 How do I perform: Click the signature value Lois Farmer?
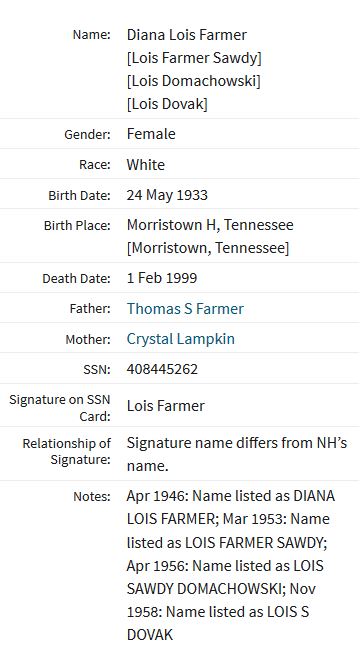click(166, 406)
